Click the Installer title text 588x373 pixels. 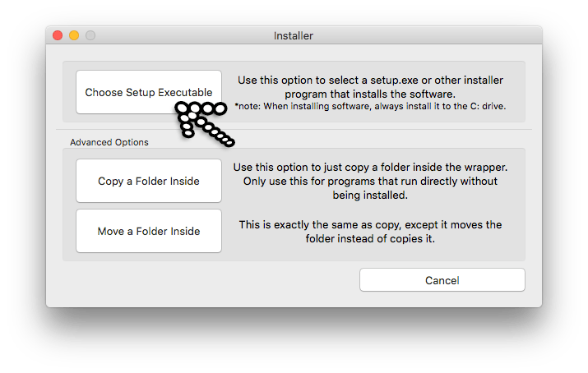[294, 36]
